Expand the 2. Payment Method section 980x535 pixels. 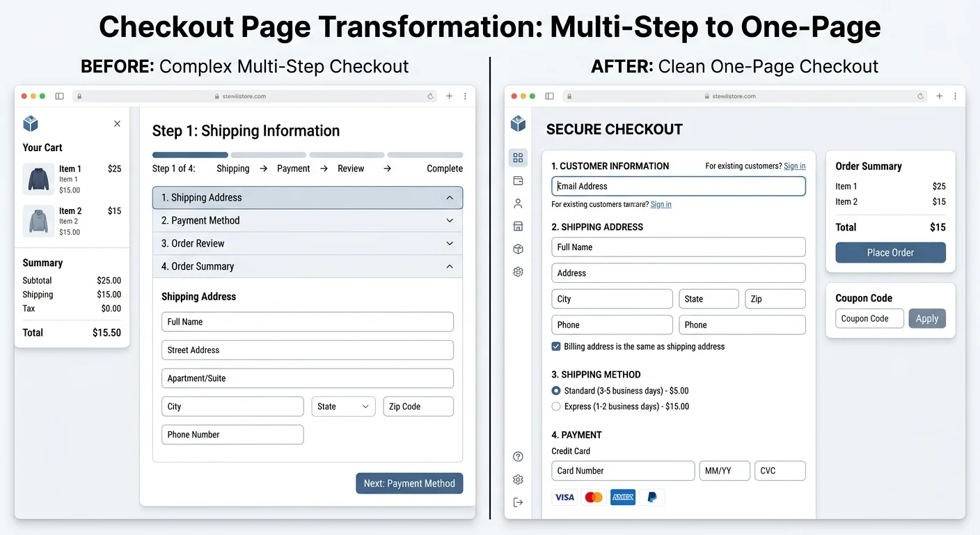307,221
